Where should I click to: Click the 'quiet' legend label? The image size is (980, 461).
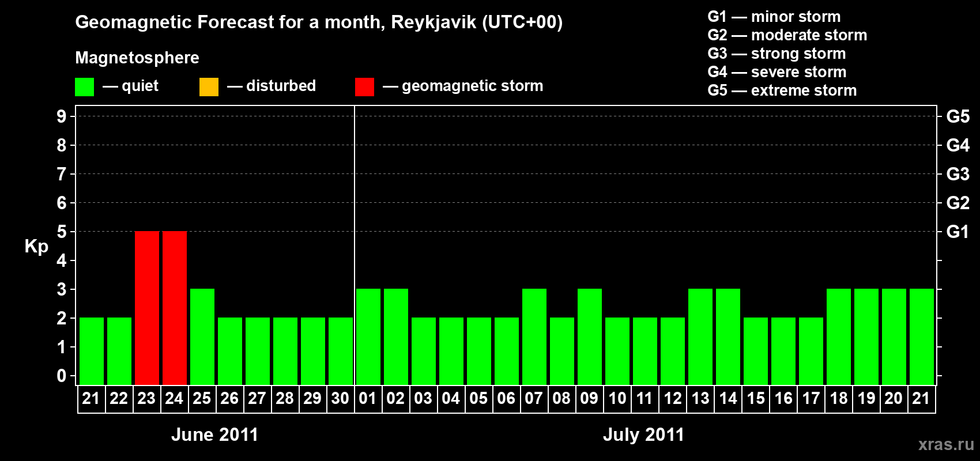click(x=140, y=86)
